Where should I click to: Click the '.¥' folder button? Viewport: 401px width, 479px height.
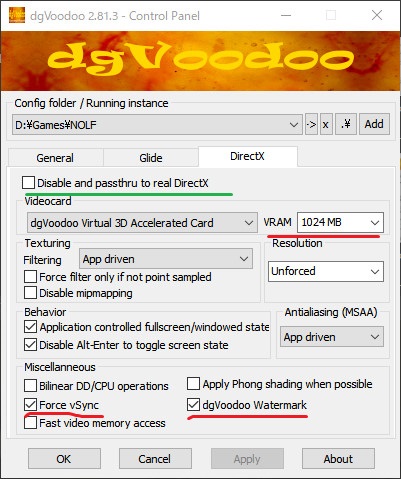(x=346, y=124)
